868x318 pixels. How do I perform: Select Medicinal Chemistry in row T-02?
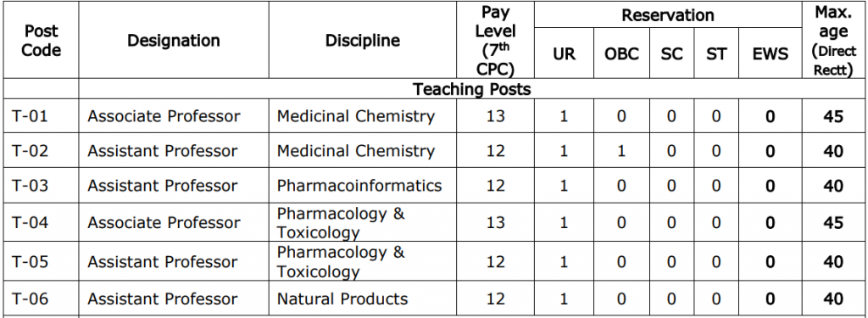(x=356, y=151)
